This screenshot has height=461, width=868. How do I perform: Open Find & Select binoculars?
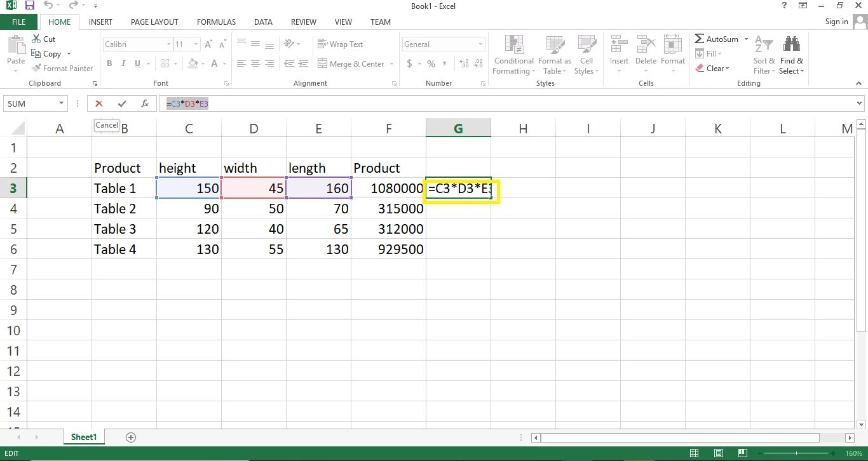click(x=792, y=55)
